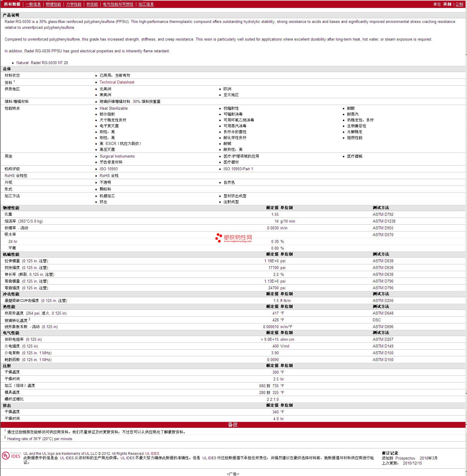Click the 线形膨胀系数 row label
Image resolution: width=467 pixels, height=476 pixels.
click(x=31, y=327)
